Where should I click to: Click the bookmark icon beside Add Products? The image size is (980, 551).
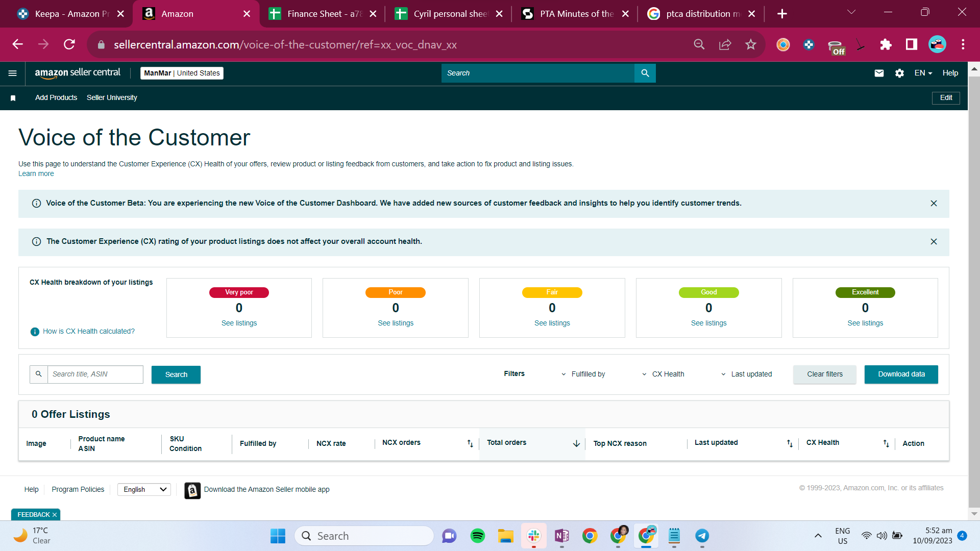click(13, 98)
